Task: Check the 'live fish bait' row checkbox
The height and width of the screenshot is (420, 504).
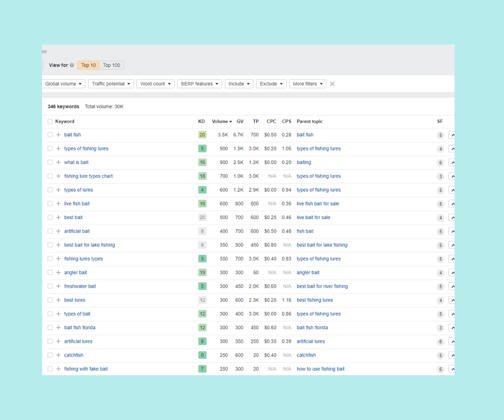Action: (x=50, y=203)
